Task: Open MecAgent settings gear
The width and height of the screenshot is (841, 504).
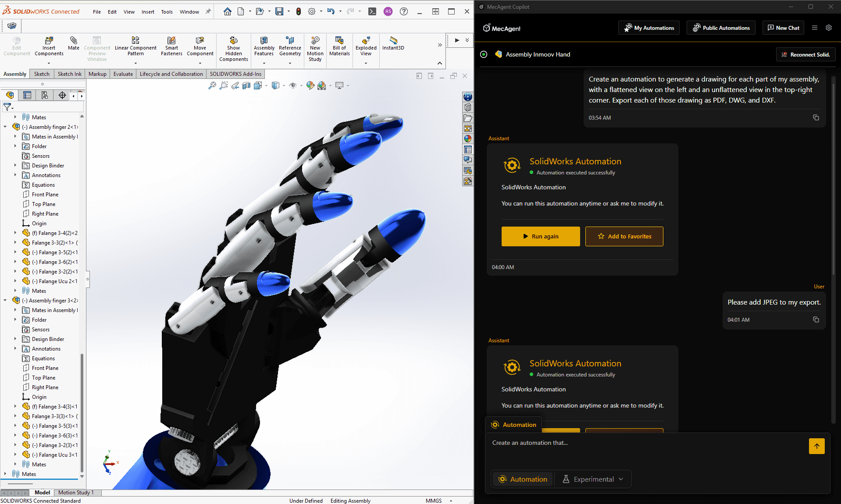Action: (x=829, y=28)
